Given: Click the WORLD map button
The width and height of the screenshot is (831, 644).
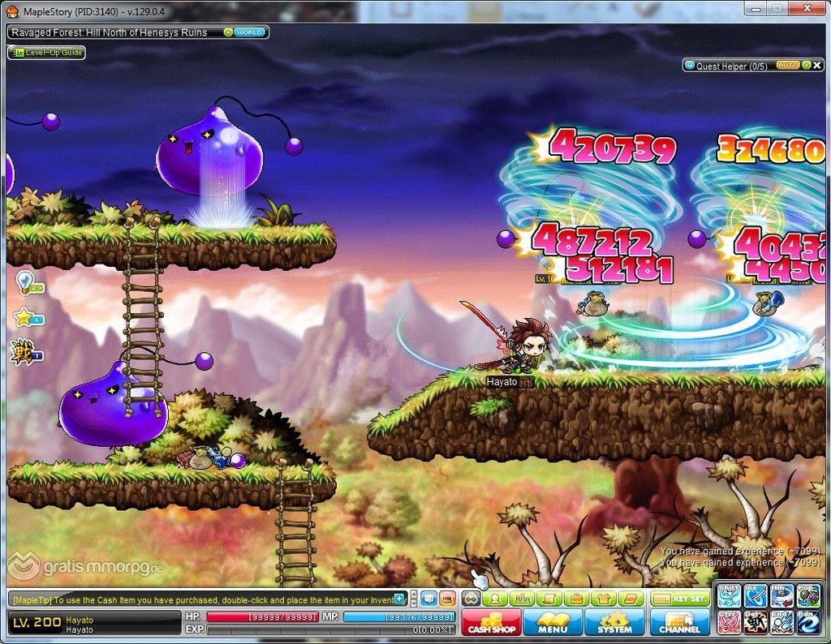Looking at the screenshot, I should 249,32.
